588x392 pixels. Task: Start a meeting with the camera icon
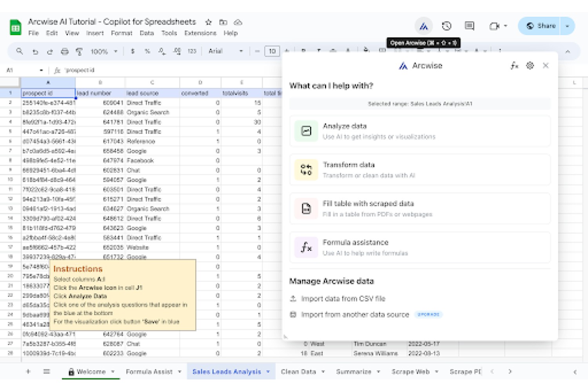[494, 26]
